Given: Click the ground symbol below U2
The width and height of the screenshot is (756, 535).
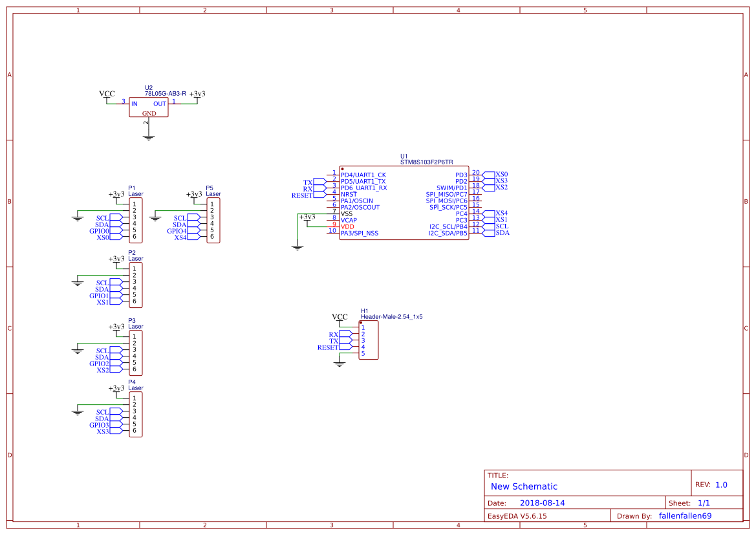Looking at the screenshot, I should point(149,135).
